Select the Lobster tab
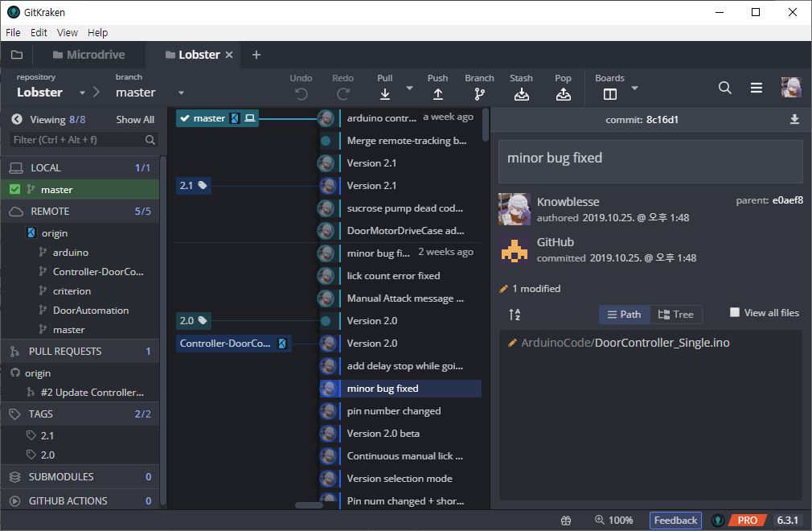812x531 pixels. coord(193,55)
